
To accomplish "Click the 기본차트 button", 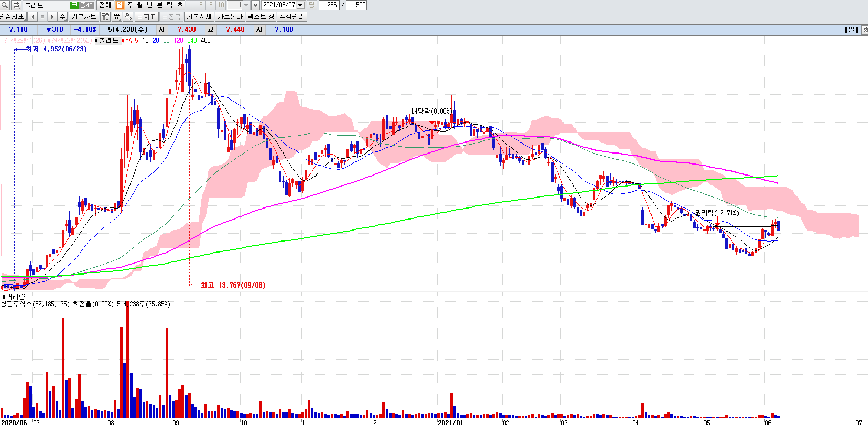I will point(84,17).
